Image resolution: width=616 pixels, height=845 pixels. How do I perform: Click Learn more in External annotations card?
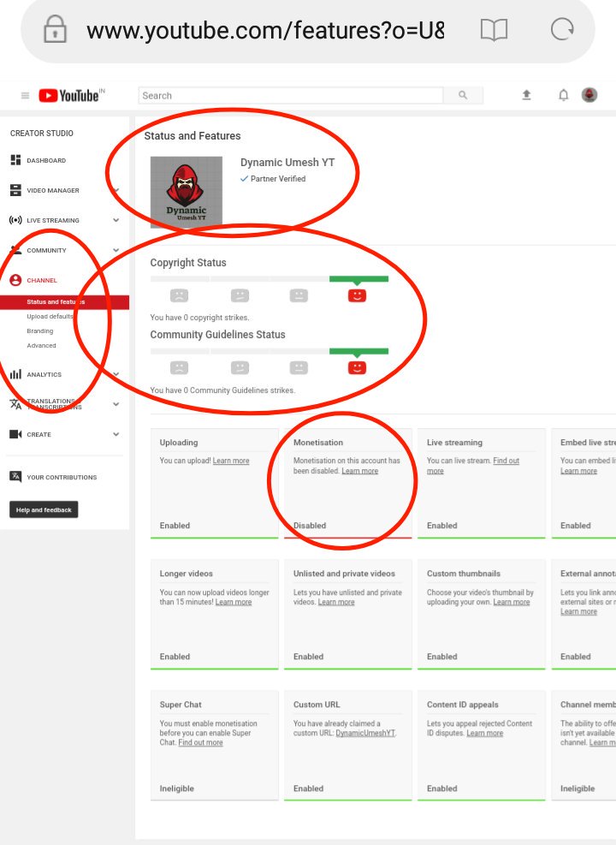tap(579, 611)
